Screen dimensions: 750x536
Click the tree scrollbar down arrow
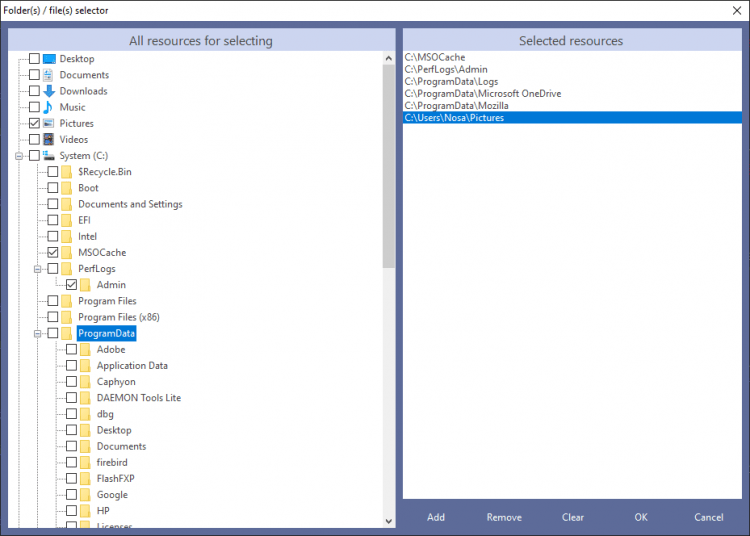tap(389, 520)
